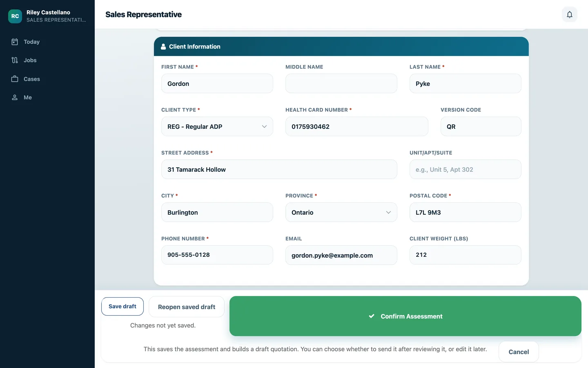Screen dimensions: 588x368
Task: Click the 'Changes not yet saved.' status text
Action: click(163, 325)
